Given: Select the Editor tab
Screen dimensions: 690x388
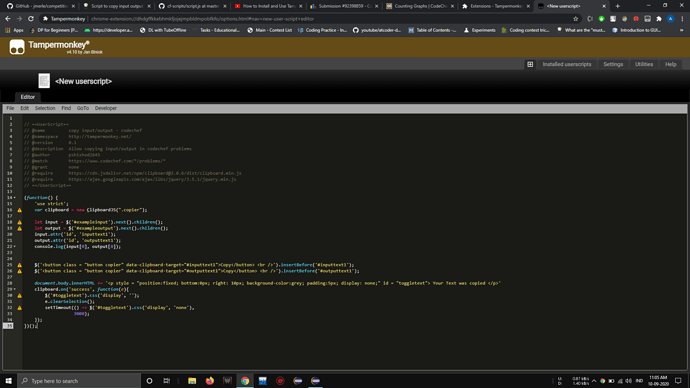Looking at the screenshot, I should tap(27, 97).
